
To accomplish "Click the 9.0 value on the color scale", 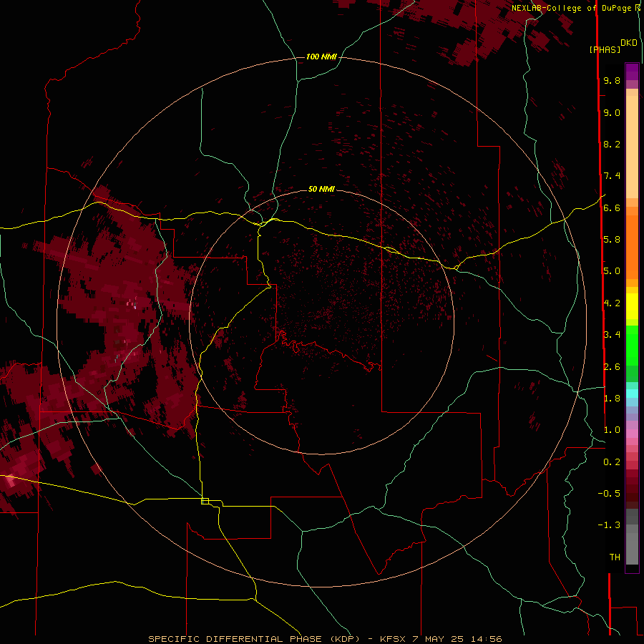I will coord(612,112).
